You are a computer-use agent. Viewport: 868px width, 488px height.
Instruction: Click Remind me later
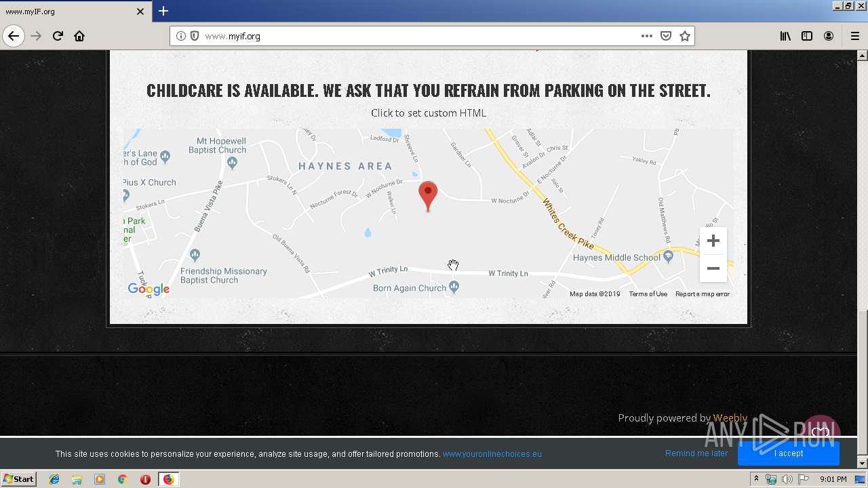click(696, 453)
